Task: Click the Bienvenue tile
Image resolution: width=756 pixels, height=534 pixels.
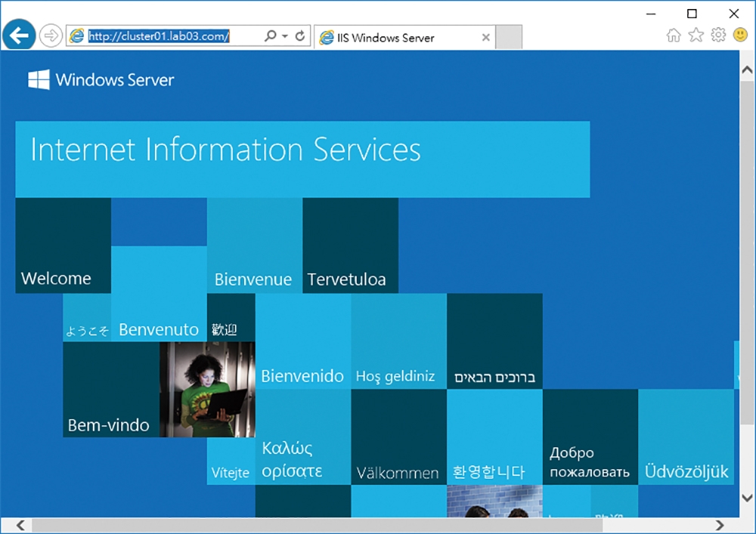Action: 255,245
